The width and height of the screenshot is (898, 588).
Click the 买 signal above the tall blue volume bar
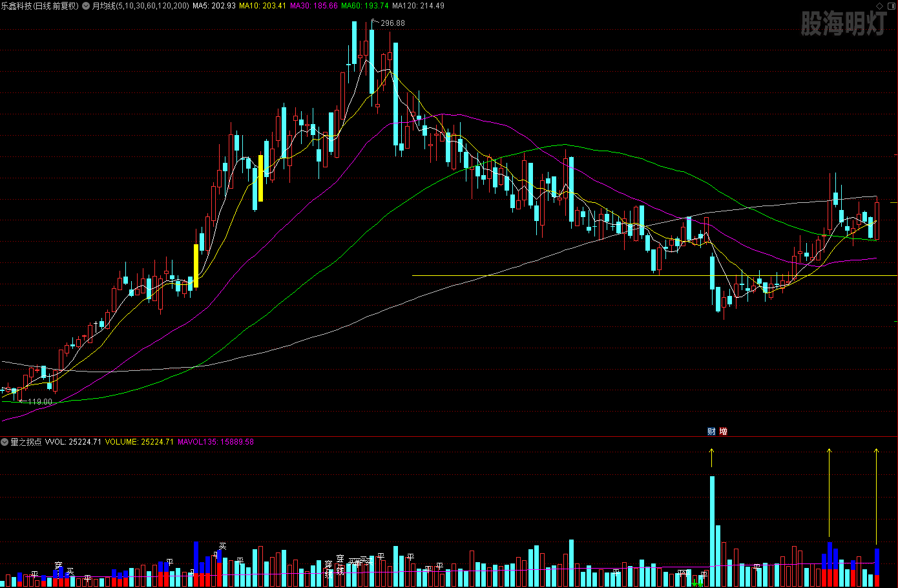pyautogui.click(x=222, y=547)
